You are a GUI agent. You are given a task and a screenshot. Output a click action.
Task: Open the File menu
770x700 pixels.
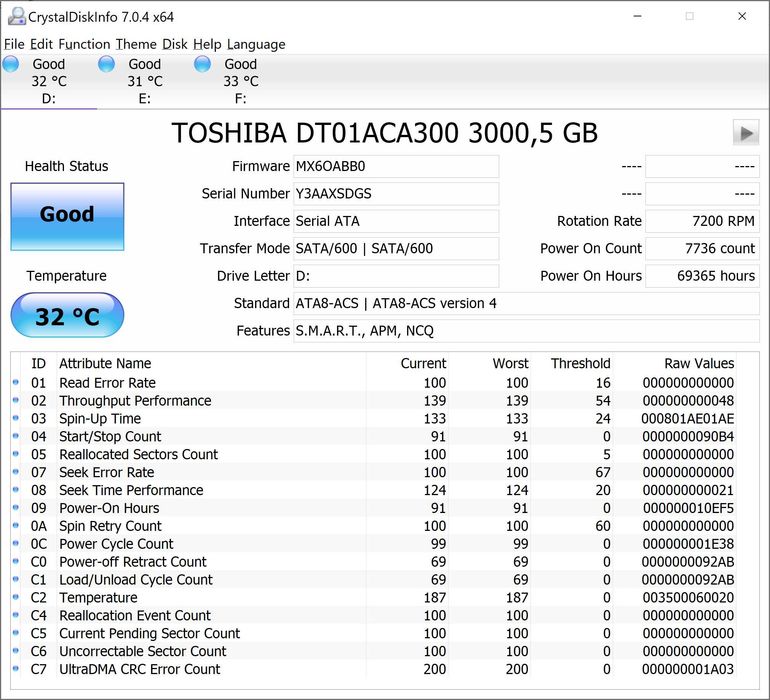14,44
